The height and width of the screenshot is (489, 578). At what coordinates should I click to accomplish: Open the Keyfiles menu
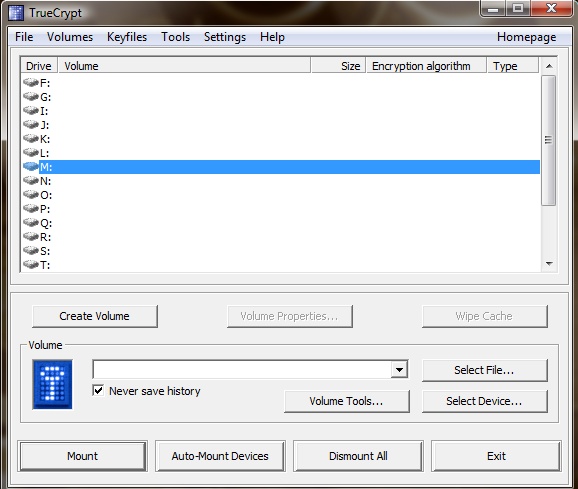(x=127, y=37)
